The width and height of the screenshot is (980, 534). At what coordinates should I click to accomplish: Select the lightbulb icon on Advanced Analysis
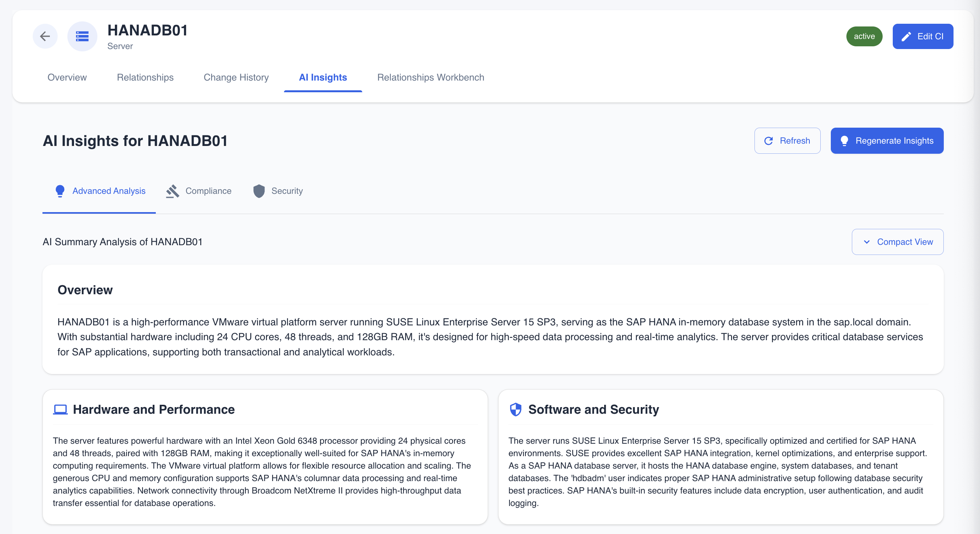tap(60, 191)
